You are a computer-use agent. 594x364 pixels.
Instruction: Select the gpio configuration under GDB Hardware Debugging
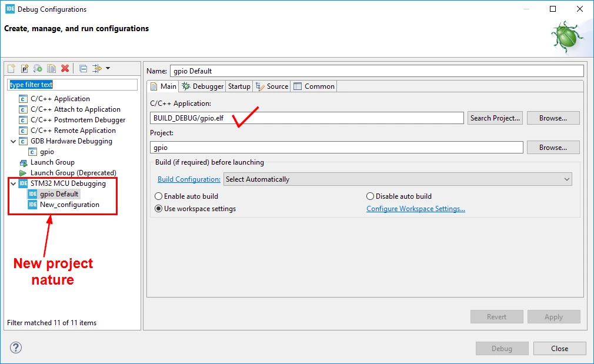point(47,152)
